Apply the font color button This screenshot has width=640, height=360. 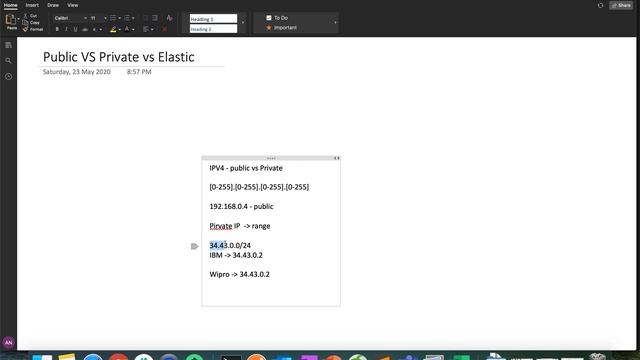(x=127, y=29)
